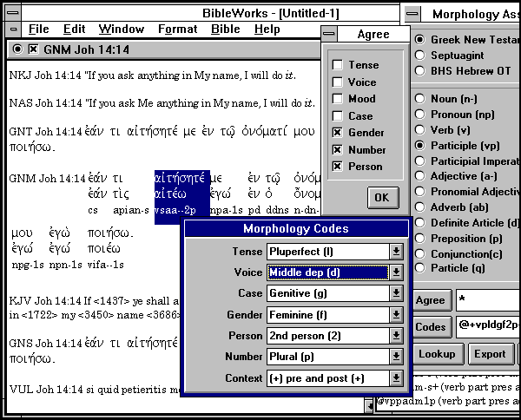Image resolution: width=521 pixels, height=420 pixels.
Task: Open the Voice dropdown arrow
Action: click(396, 272)
